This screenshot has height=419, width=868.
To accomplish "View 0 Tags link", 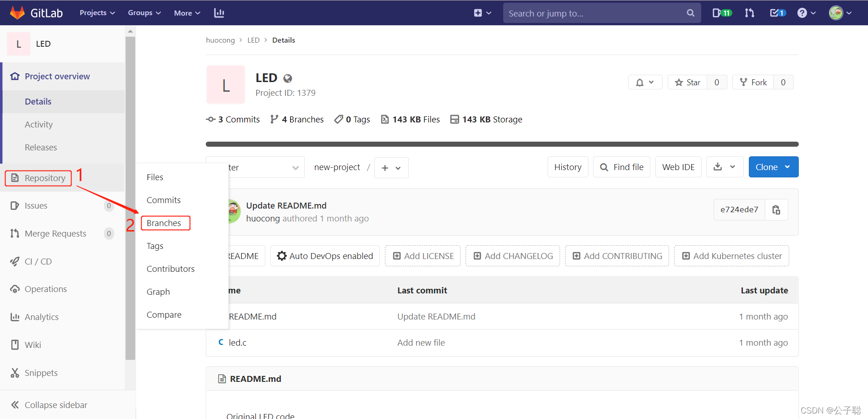I will 352,119.
